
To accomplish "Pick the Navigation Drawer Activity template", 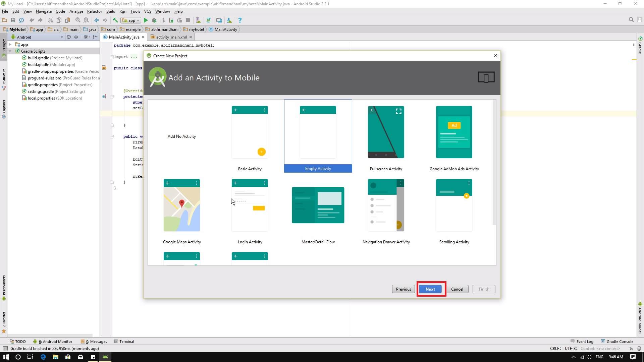I will point(386,210).
